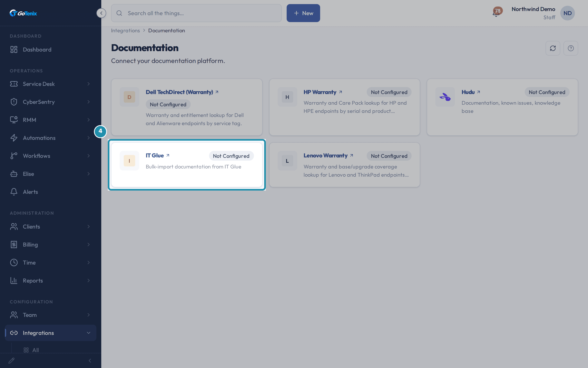
Task: Click the GoTenix logo
Action: coord(23,13)
